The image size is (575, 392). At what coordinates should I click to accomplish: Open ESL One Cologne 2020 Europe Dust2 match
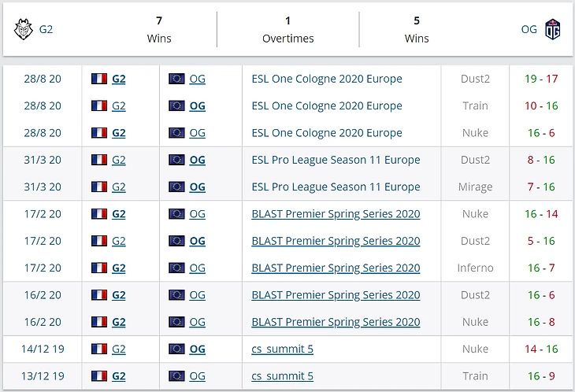(x=326, y=79)
